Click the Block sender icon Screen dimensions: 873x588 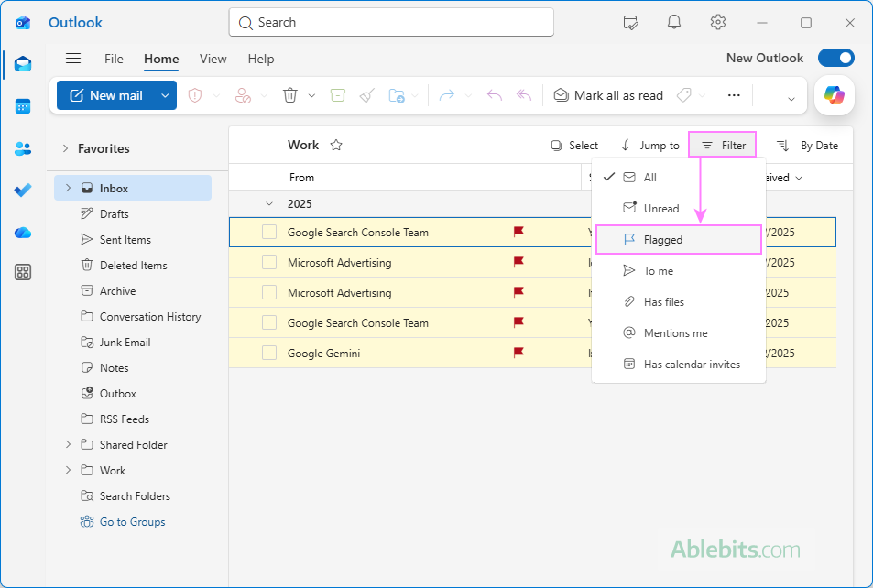243,96
